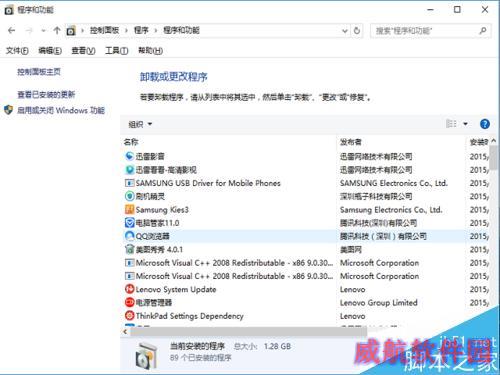
Task: Click Lenovo System Update name text
Action: (176, 289)
